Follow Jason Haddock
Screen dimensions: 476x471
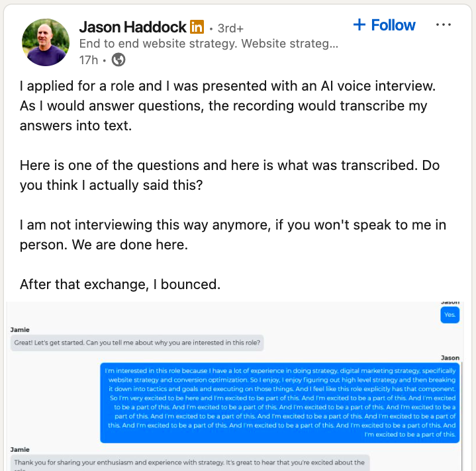(385, 25)
